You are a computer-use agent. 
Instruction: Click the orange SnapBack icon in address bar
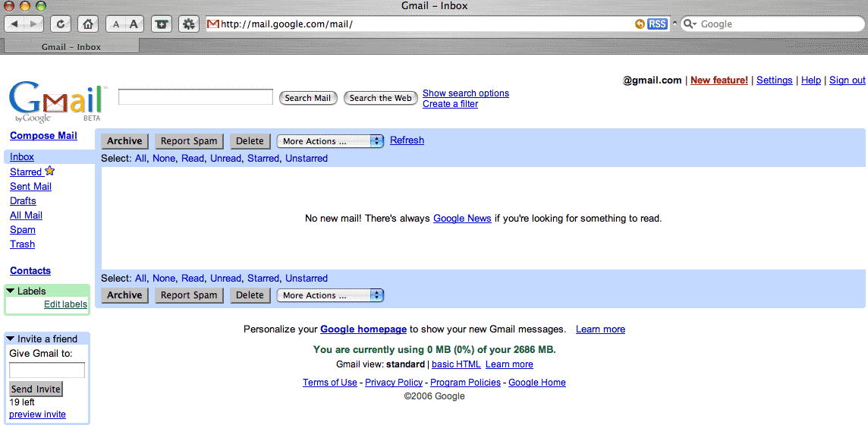click(640, 24)
